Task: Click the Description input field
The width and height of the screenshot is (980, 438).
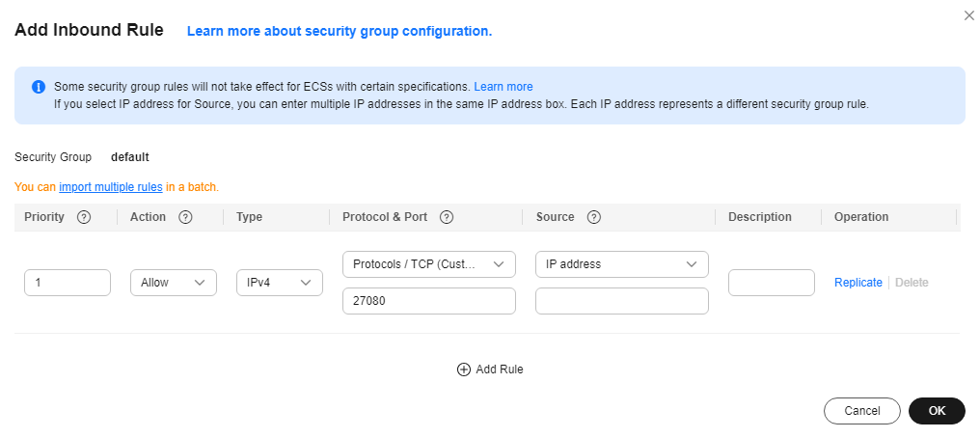Action: coord(772,283)
